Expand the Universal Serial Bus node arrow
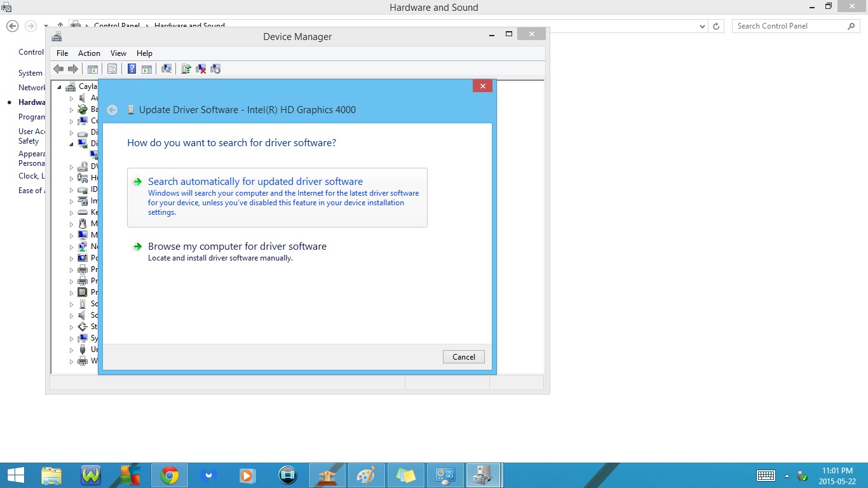 (x=72, y=350)
